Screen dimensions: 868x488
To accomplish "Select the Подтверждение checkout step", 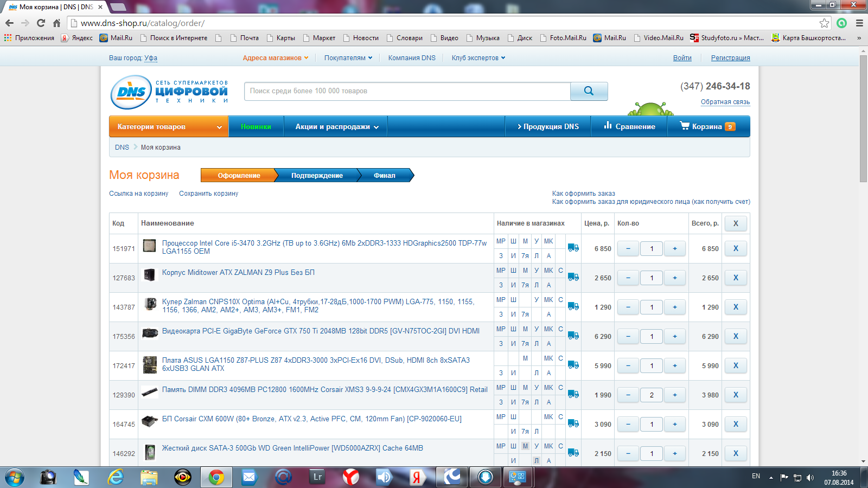I will click(x=317, y=175).
